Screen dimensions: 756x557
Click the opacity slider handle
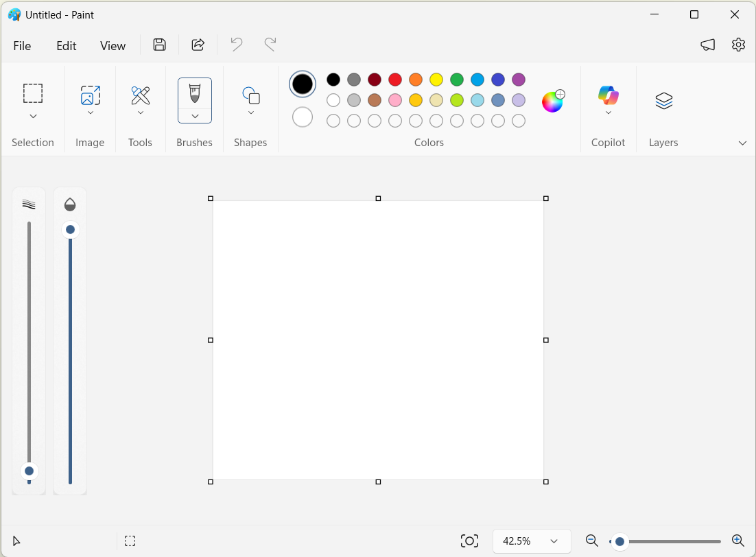(70, 230)
